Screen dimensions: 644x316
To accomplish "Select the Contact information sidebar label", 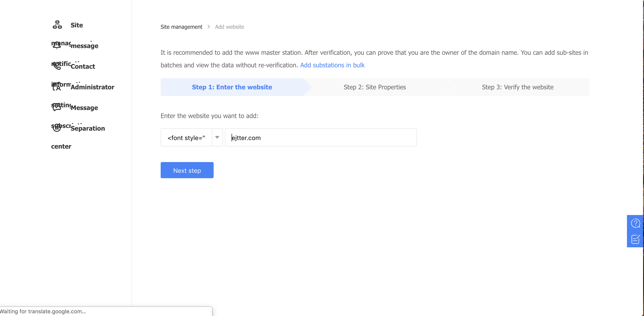I will (x=83, y=66).
